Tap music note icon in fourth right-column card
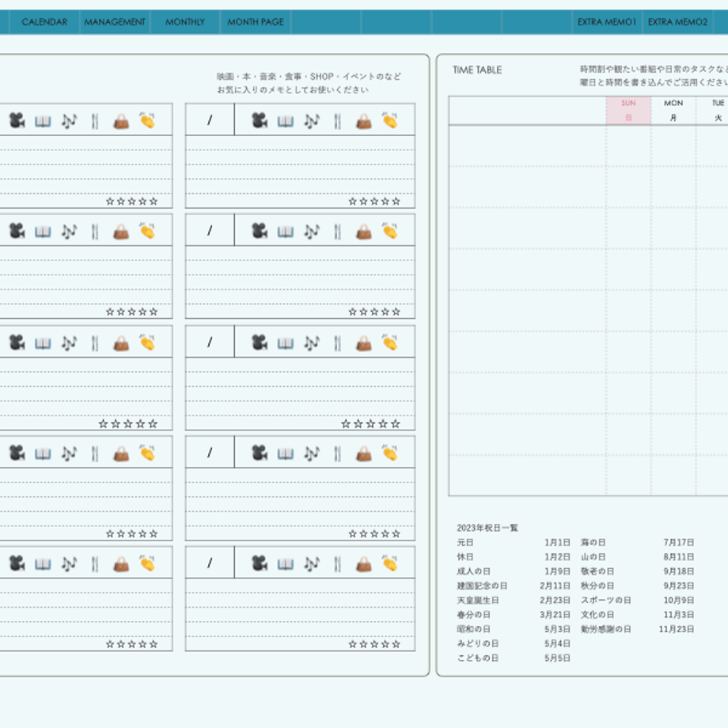This screenshot has height=728, width=728. pyautogui.click(x=312, y=453)
